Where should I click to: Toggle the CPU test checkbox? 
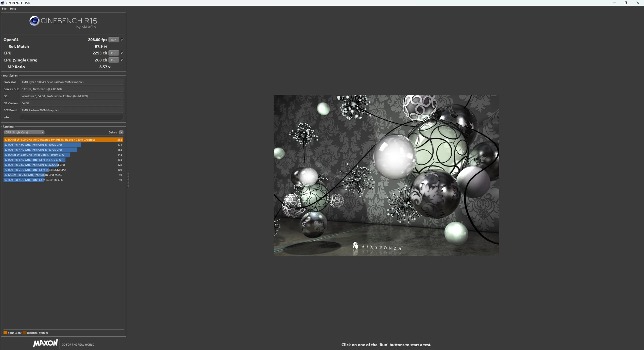click(x=122, y=53)
